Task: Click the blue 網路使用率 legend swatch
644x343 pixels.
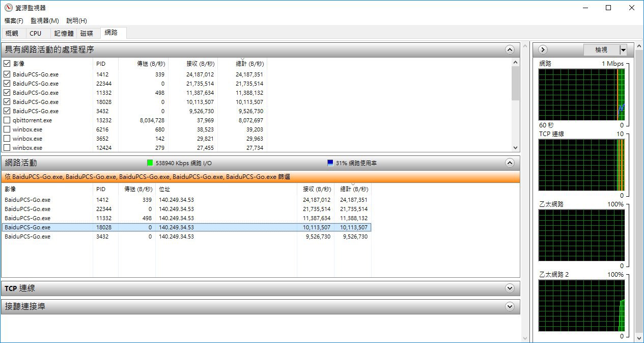Action: point(330,163)
